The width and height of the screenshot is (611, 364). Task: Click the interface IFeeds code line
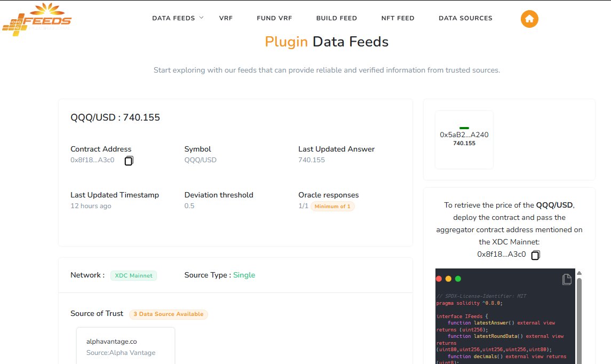click(462, 316)
